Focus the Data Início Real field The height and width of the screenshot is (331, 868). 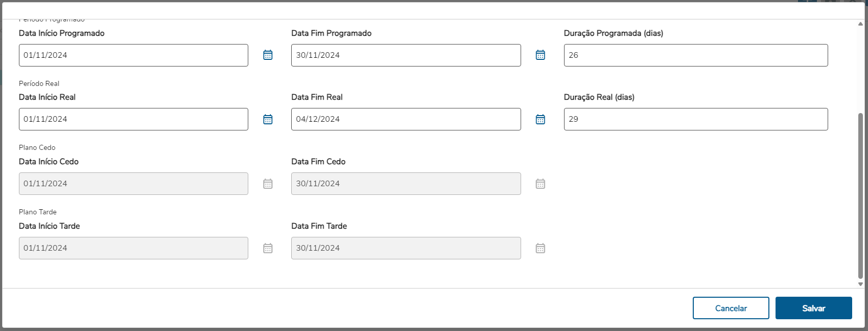coord(133,119)
